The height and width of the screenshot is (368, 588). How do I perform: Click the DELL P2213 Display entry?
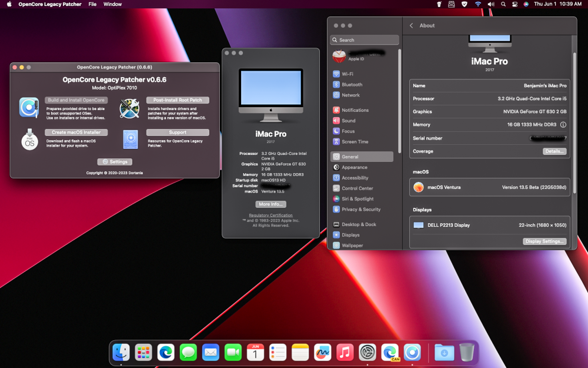tap(489, 226)
